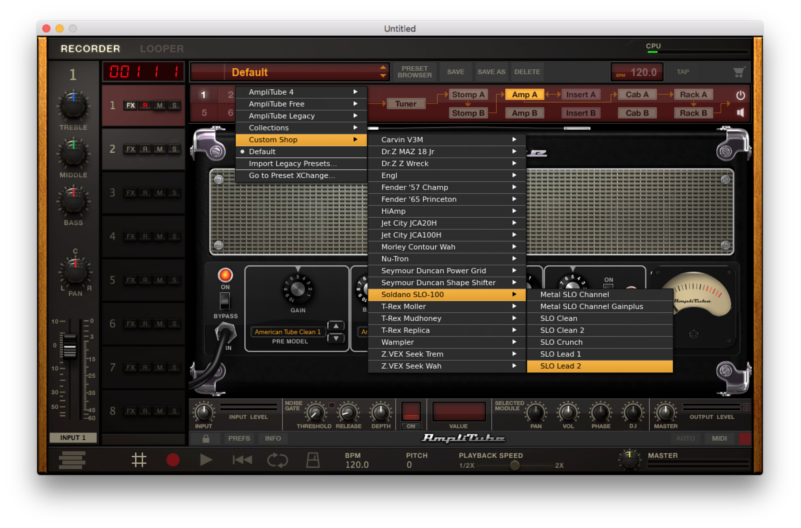Flip the amp BYPASS switch
Image resolution: width=801 pixels, height=528 pixels.
pos(225,301)
